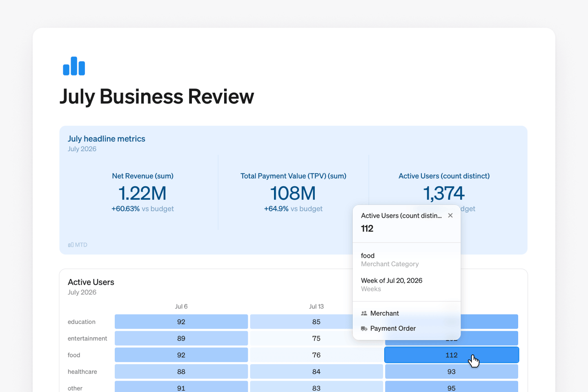This screenshot has height=392, width=588.
Task: Select the food 112 heatmap cell
Action: [452, 355]
